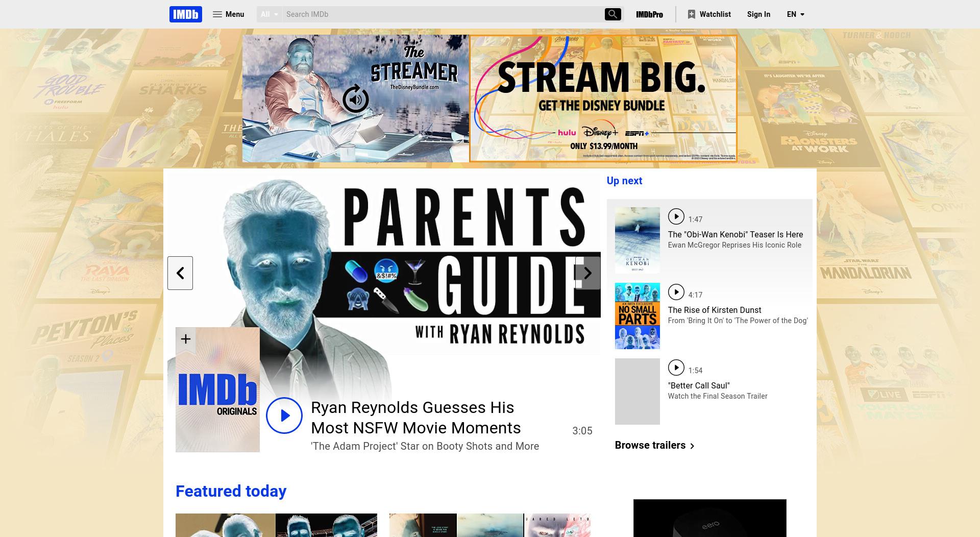Go to the IMDb home logo
Image resolution: width=980 pixels, height=537 pixels.
[186, 14]
